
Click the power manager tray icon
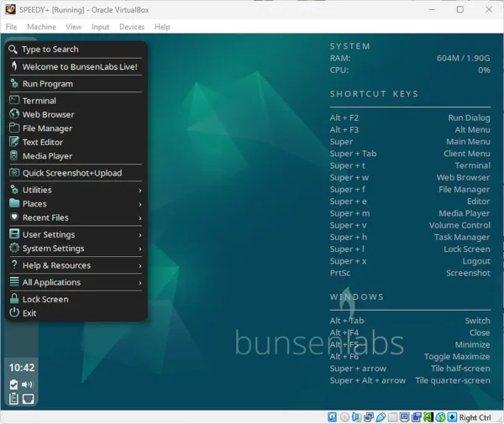tap(13, 385)
